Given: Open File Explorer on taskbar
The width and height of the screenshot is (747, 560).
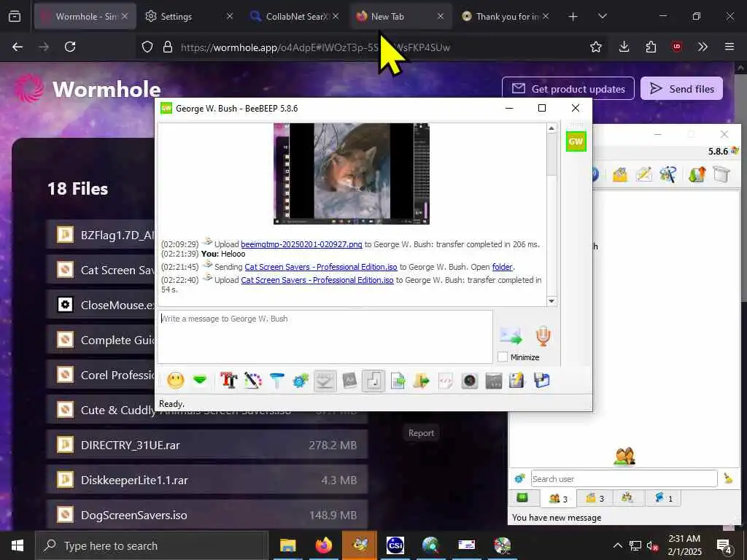Looking at the screenshot, I should pos(287,545).
